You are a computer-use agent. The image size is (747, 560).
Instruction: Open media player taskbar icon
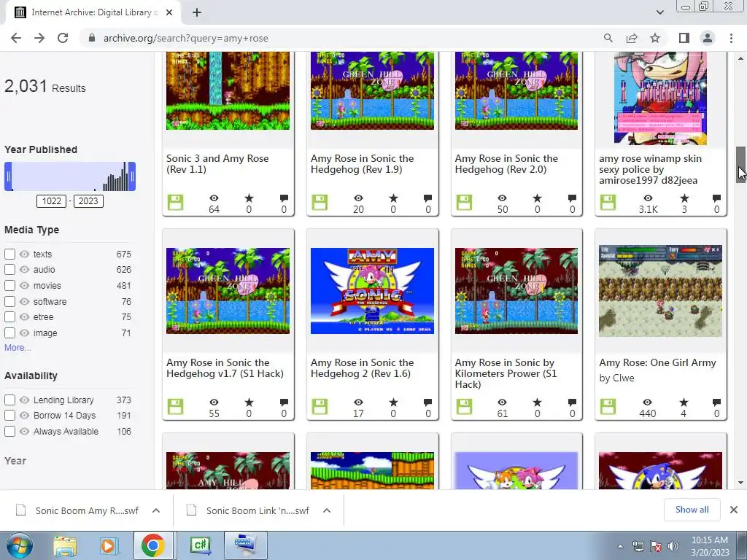(x=108, y=546)
